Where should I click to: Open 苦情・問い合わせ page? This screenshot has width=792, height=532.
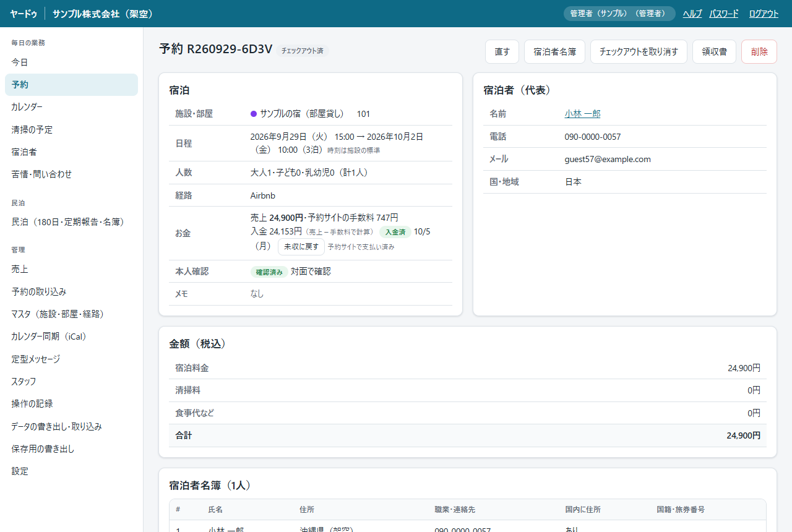click(71, 174)
